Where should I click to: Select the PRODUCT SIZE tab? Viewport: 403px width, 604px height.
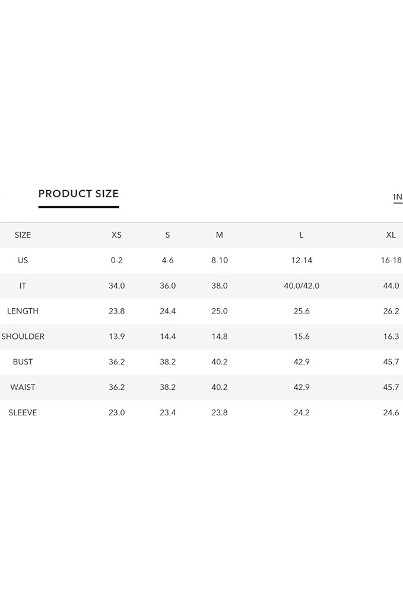click(78, 194)
